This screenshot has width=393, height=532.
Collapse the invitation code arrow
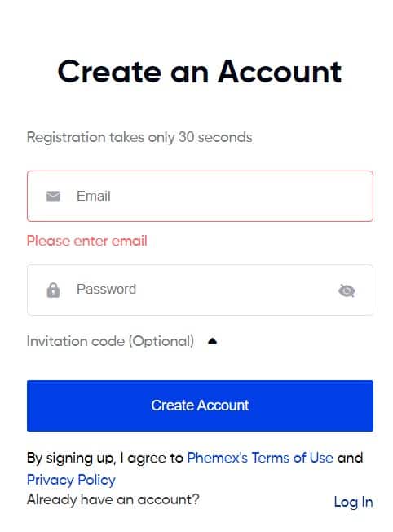point(212,341)
